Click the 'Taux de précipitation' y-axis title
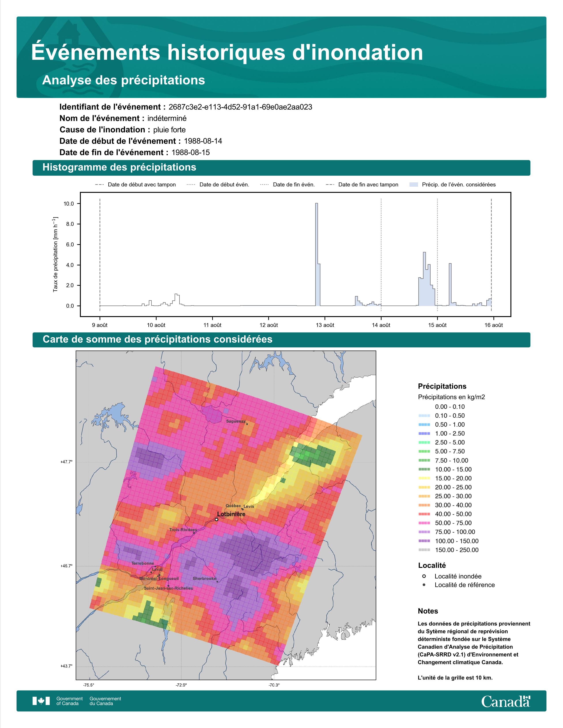 pyautogui.click(x=55, y=254)
